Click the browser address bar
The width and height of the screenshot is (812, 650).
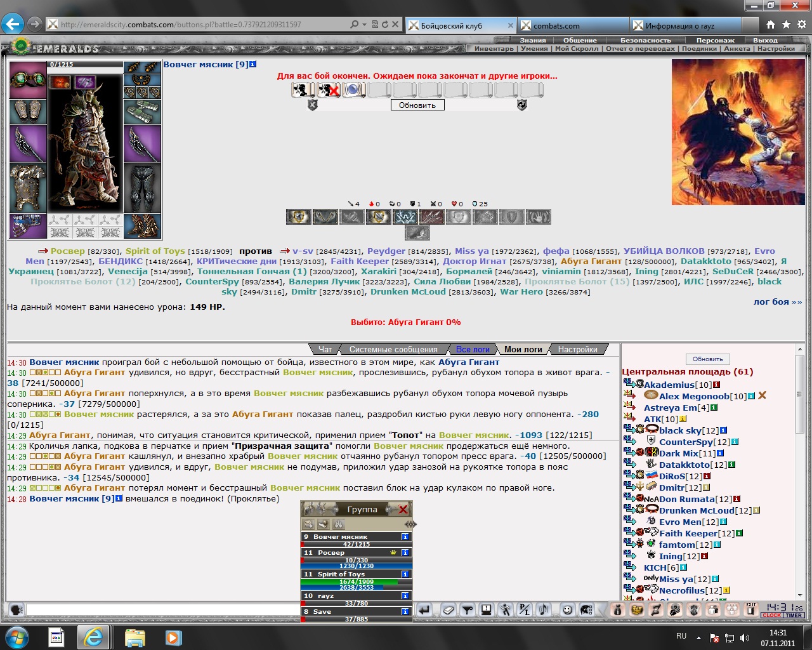[x=203, y=25]
